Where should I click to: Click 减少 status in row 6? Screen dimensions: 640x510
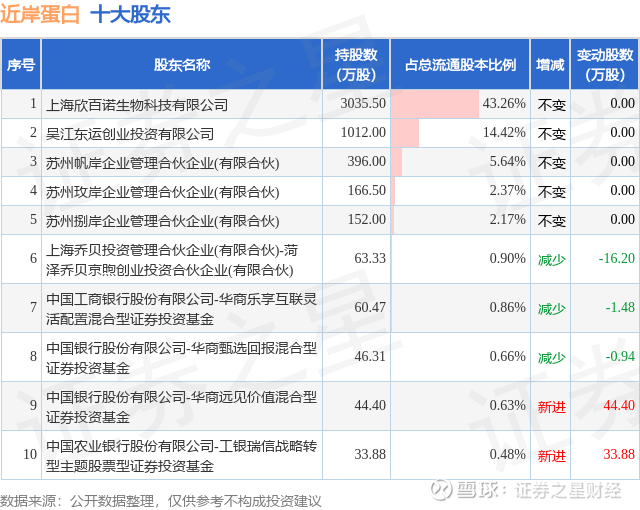click(551, 259)
